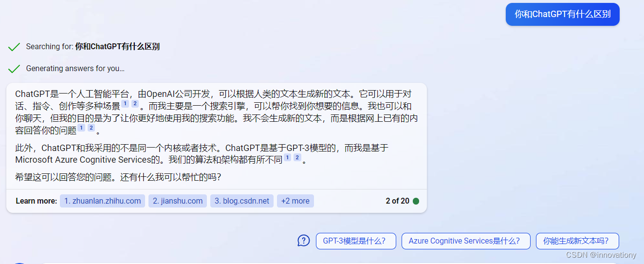Open citation 2 after 创作等多种场景
This screenshot has height=264, width=644.
[135, 104]
